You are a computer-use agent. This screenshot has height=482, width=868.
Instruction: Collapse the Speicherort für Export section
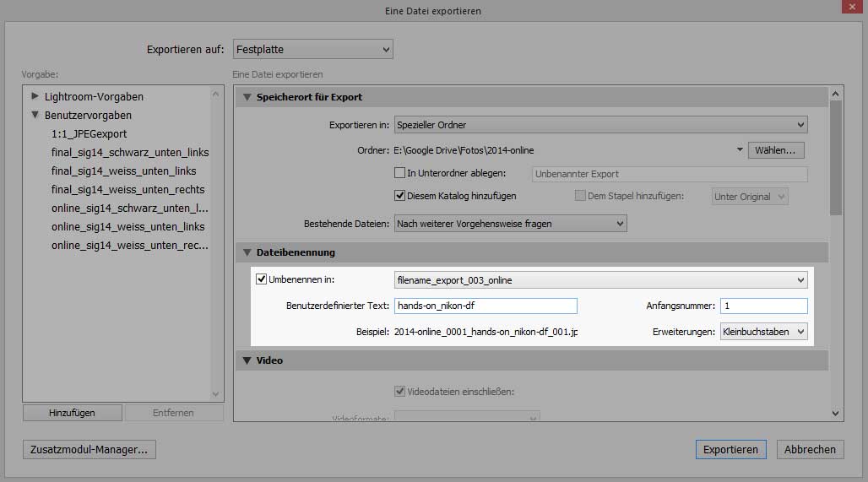tap(247, 97)
